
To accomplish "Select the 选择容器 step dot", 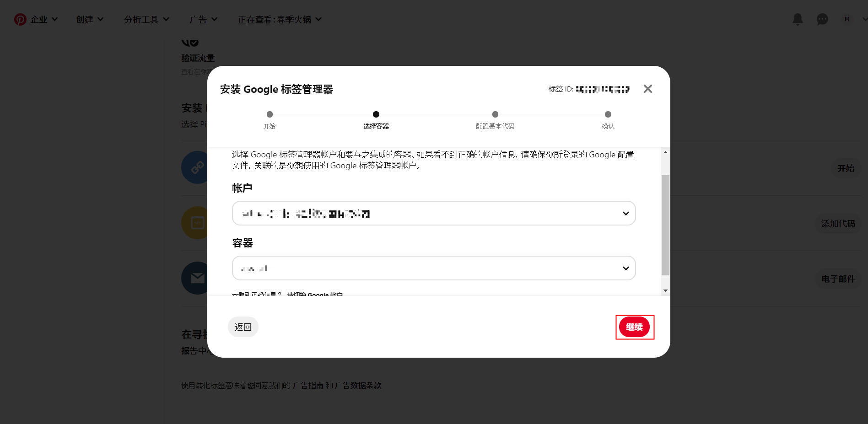I will pyautogui.click(x=376, y=114).
